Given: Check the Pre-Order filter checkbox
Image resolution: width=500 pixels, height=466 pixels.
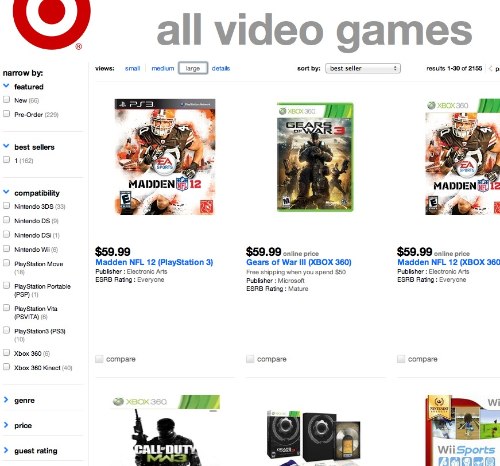Looking at the screenshot, I should [x=6, y=114].
